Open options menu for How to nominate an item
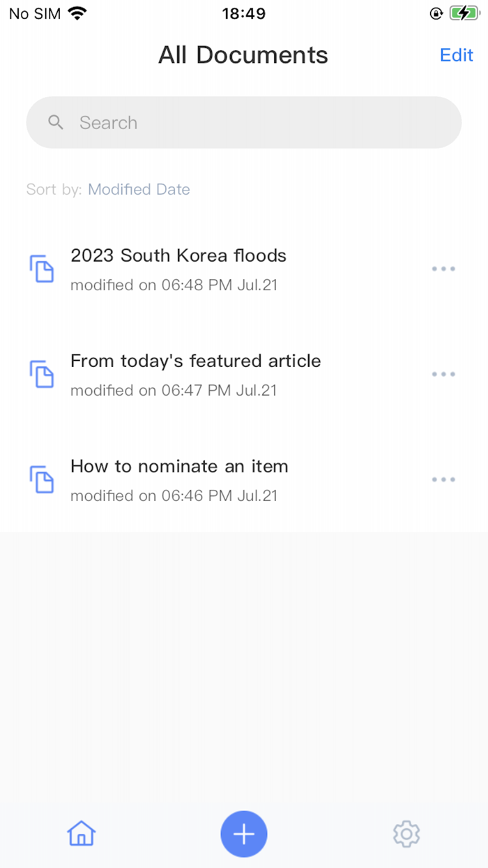This screenshot has width=488, height=868. (443, 479)
